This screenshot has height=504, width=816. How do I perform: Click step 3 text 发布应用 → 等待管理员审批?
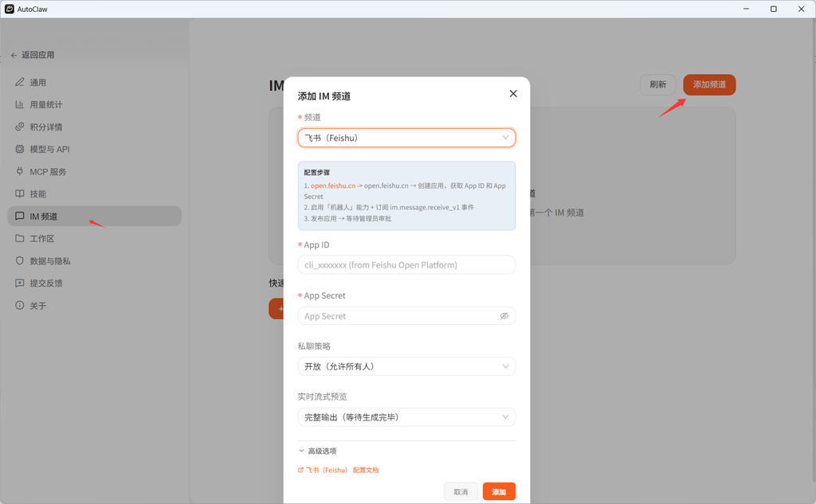point(347,219)
